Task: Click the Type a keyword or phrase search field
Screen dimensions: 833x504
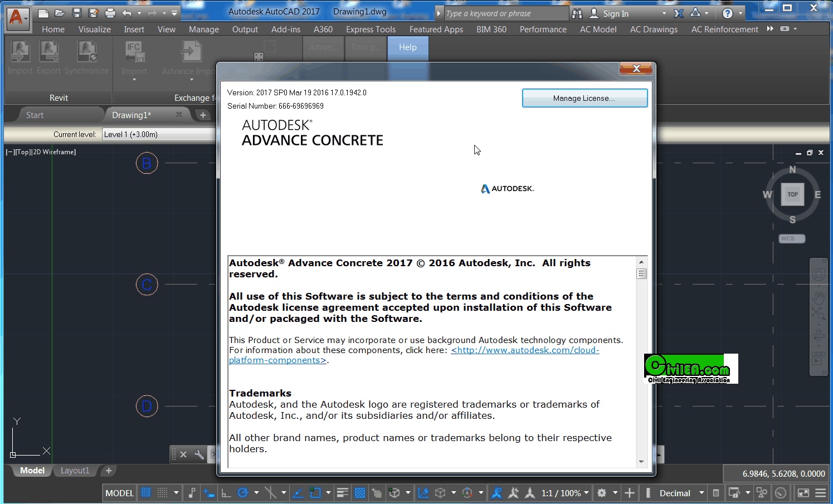Action: point(505,13)
